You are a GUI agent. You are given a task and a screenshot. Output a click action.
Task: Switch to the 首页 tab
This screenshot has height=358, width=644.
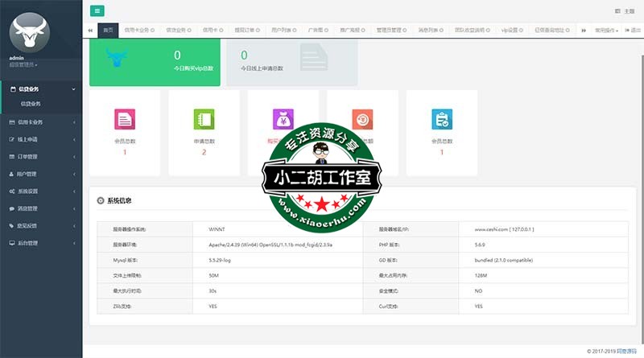coord(108,30)
